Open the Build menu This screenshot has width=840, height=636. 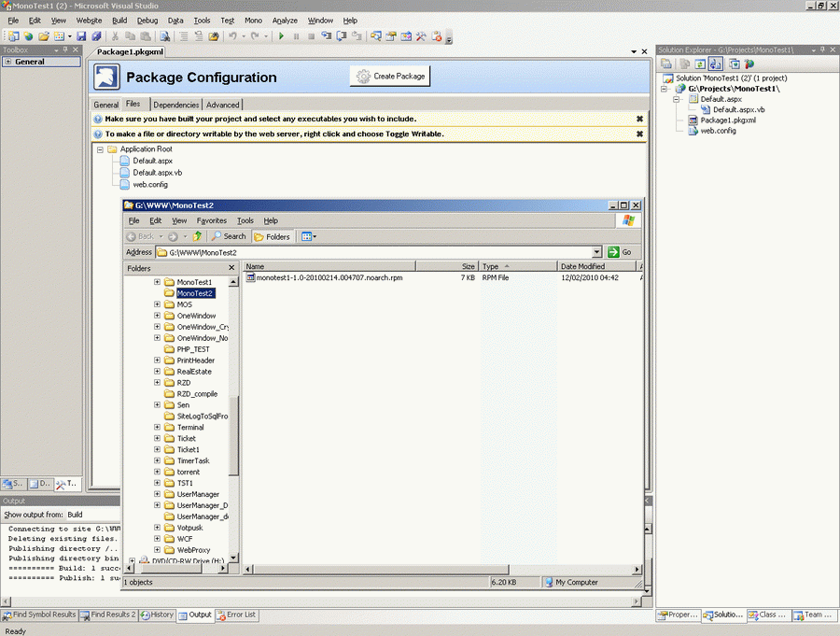click(119, 21)
